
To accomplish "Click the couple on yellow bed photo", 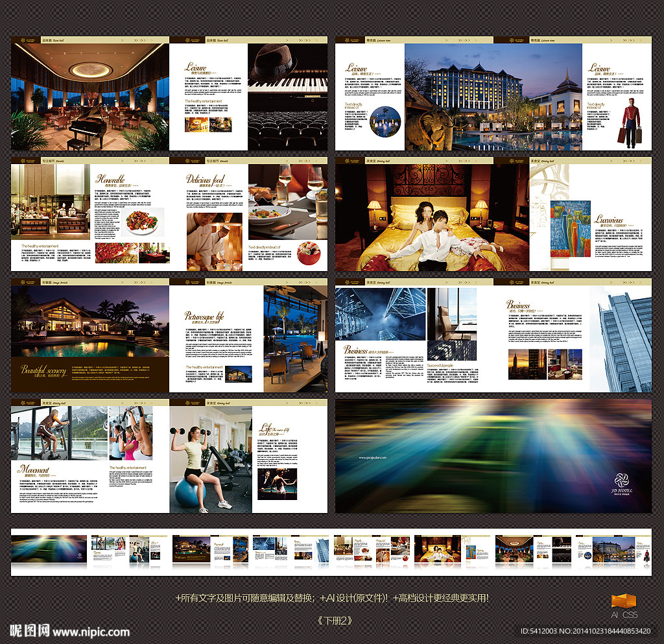I will click(x=432, y=218).
